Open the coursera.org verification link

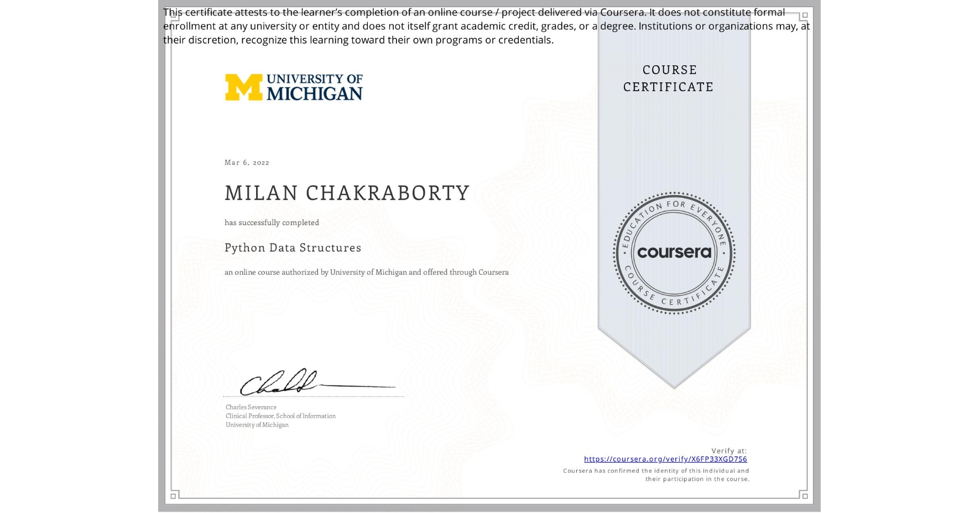[x=665, y=459]
